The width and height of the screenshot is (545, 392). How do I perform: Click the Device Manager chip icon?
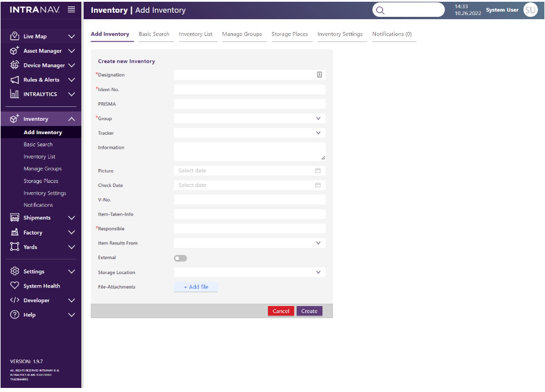[15, 65]
